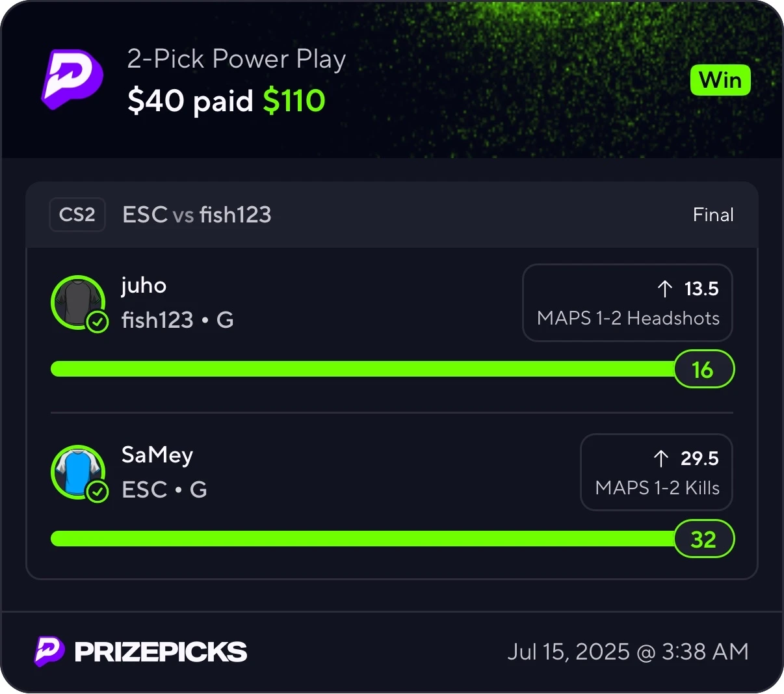Screen dimensions: 784x694
Task: Click the 32 result bubble
Action: [x=703, y=539]
